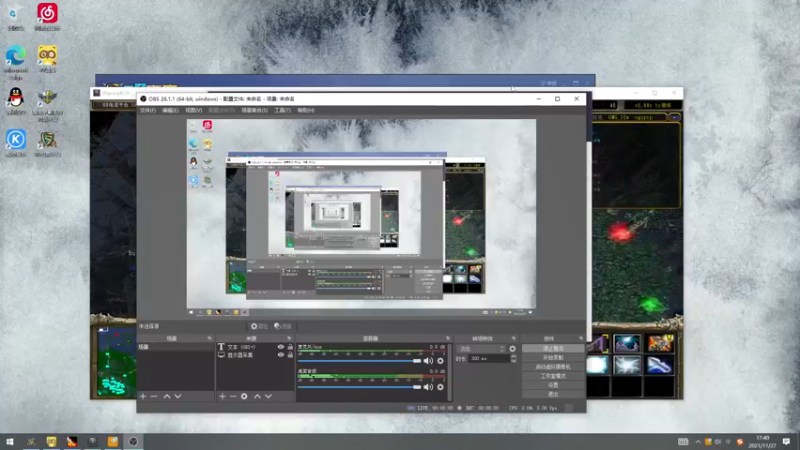Screen dimensions: 800x450
Task: Open the Windows Start menu
Action: 10,442
